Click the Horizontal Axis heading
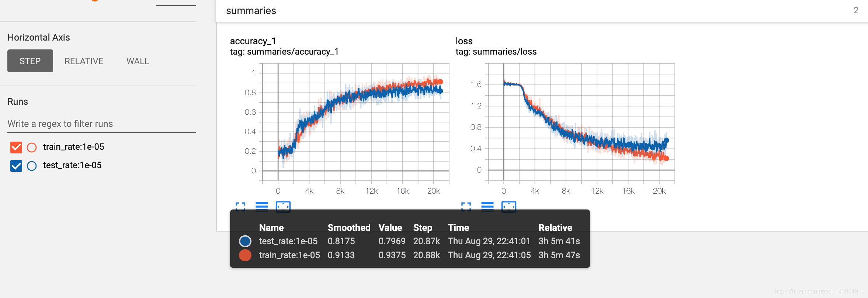Screen dimensions: 868x298 pos(39,37)
